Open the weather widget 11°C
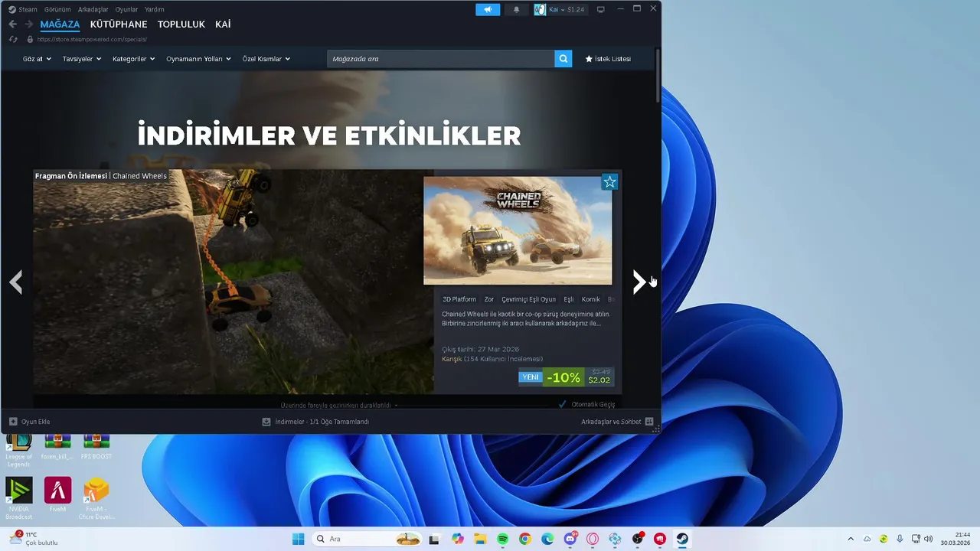 pyautogui.click(x=33, y=539)
